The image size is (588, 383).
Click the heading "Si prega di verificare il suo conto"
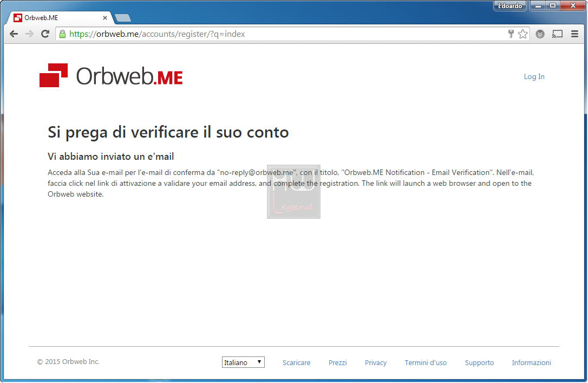(x=168, y=132)
